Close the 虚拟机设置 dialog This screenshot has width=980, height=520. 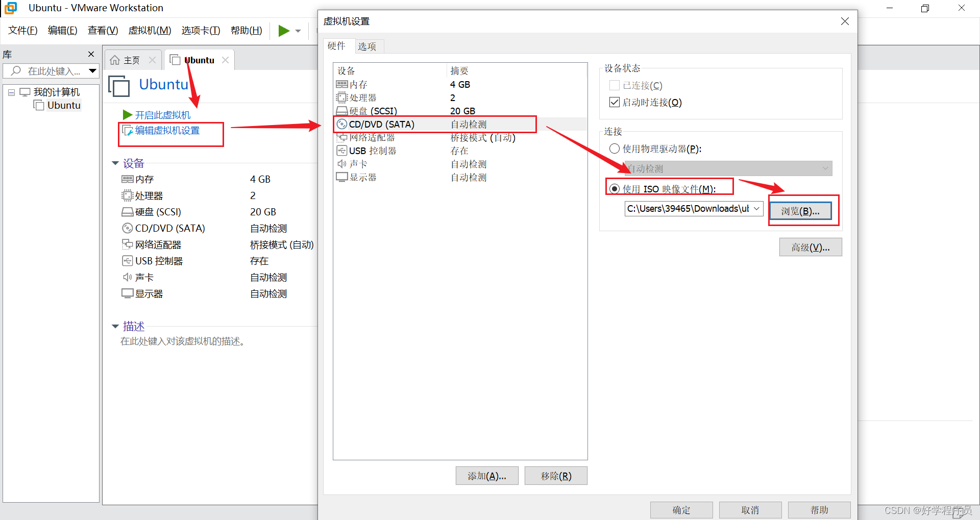click(x=845, y=21)
